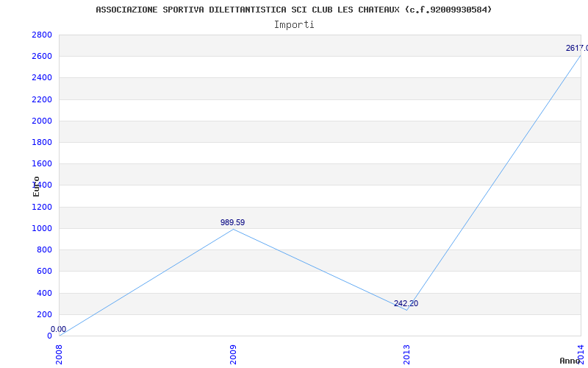Click the 1800 y-axis tick label

[x=42, y=142]
